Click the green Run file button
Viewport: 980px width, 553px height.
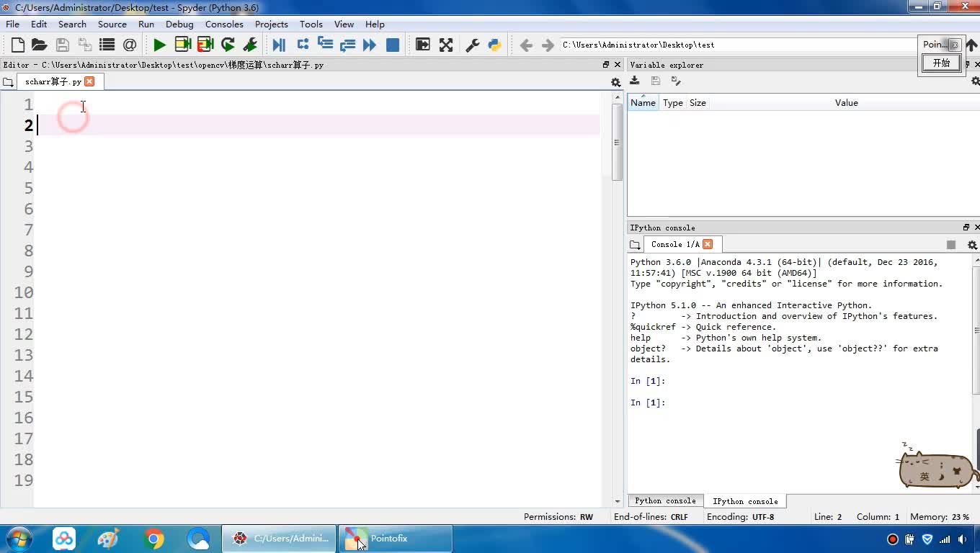coord(159,45)
